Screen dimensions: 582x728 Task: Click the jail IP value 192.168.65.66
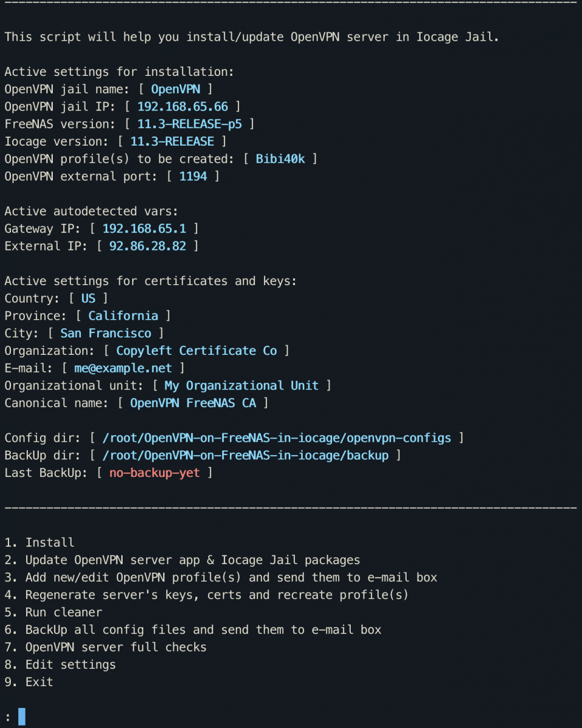pyautogui.click(x=183, y=107)
